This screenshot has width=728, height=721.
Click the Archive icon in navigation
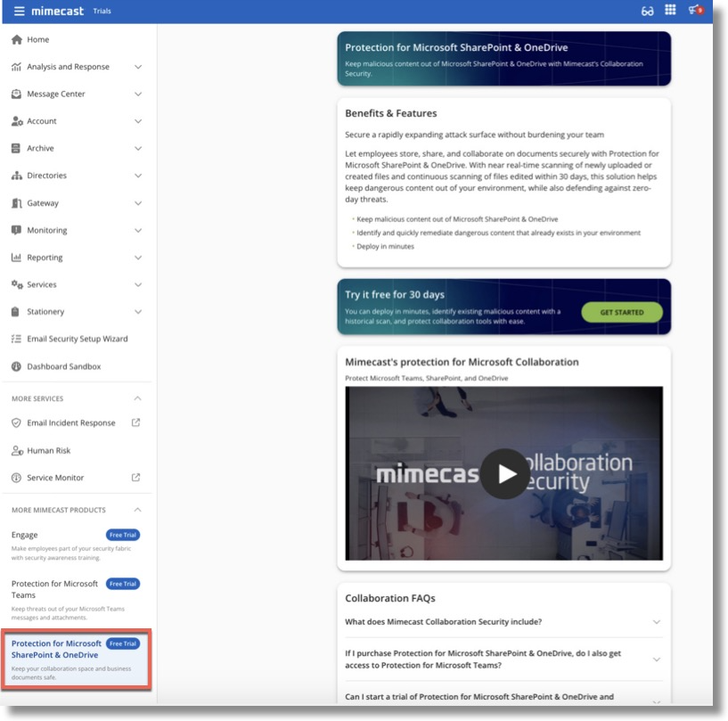(x=14, y=148)
